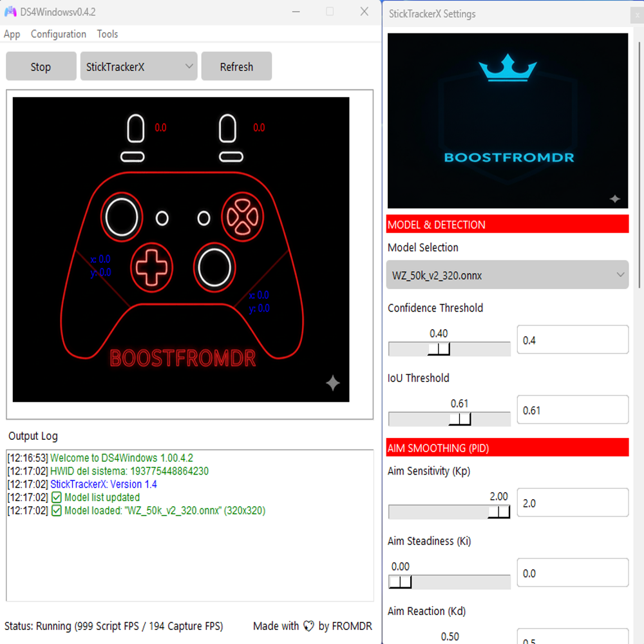The width and height of the screenshot is (644, 644).
Task: Click the Aim Sensitivity (Kp) value field
Action: (573, 502)
